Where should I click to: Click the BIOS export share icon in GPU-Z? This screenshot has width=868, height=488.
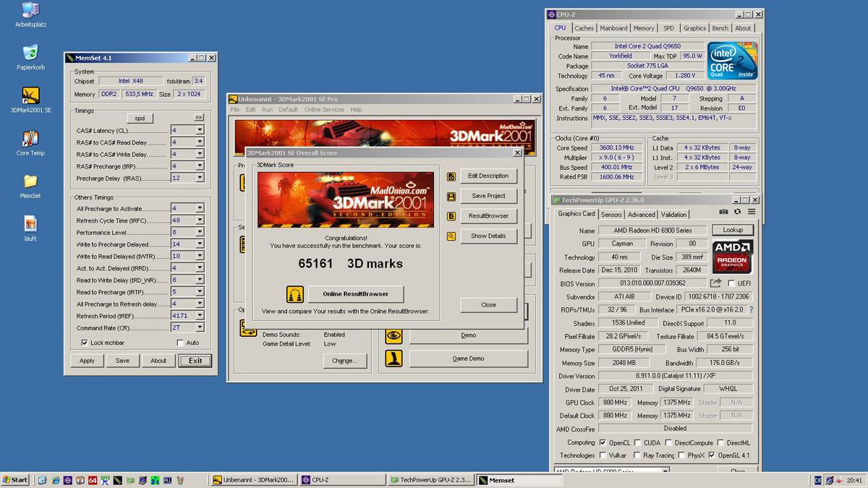pyautogui.click(x=715, y=283)
